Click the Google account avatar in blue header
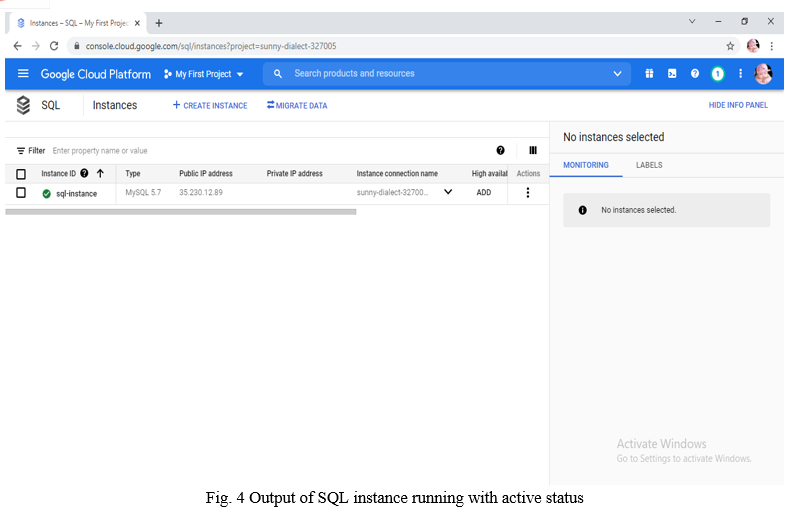 click(763, 74)
